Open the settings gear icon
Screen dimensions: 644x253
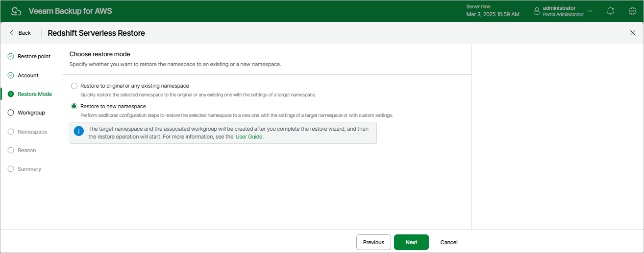[x=632, y=11]
